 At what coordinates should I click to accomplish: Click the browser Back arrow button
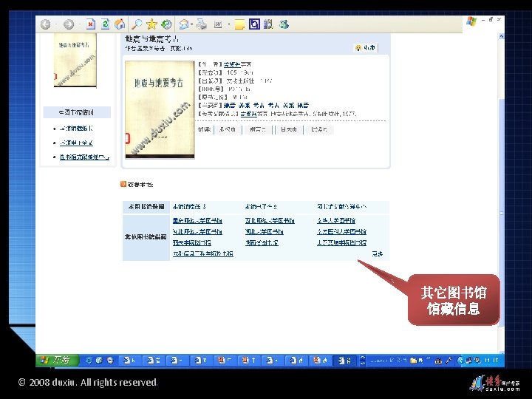[46, 24]
